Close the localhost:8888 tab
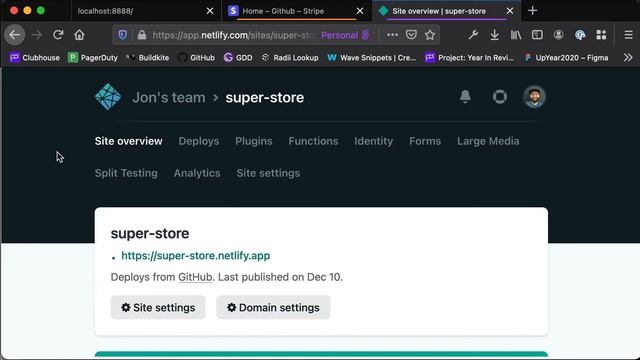Image resolution: width=640 pixels, height=360 pixels. click(x=210, y=11)
